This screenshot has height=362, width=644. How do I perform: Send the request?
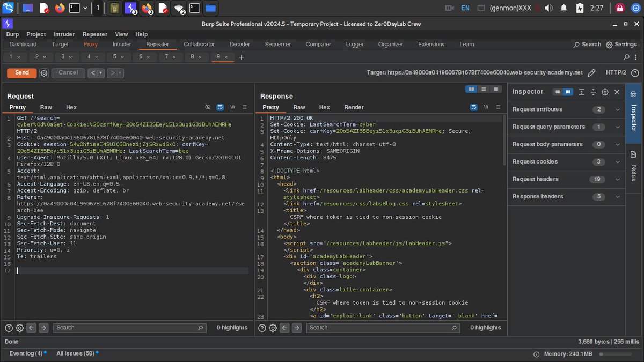tap(22, 73)
